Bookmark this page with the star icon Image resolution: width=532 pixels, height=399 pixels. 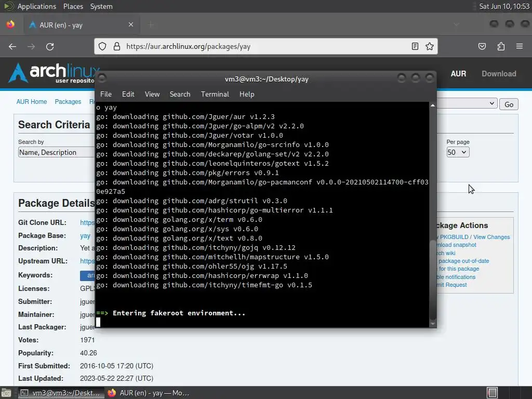430,46
